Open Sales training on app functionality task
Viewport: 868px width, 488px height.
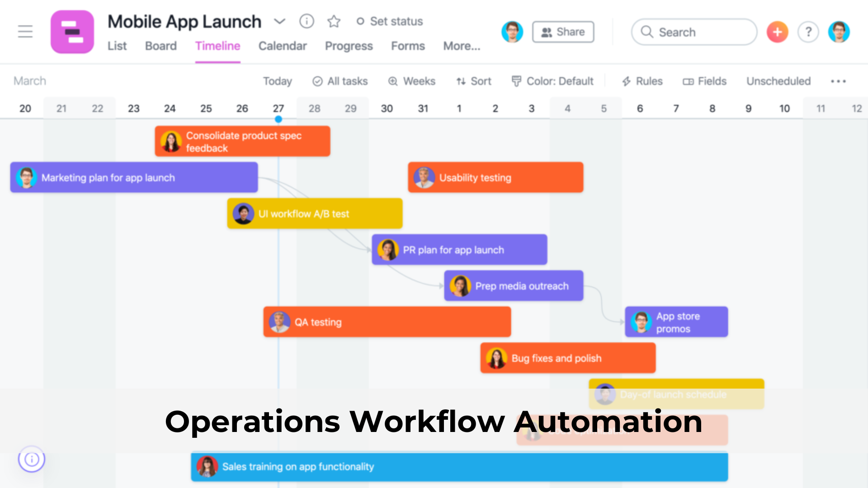[x=460, y=467]
